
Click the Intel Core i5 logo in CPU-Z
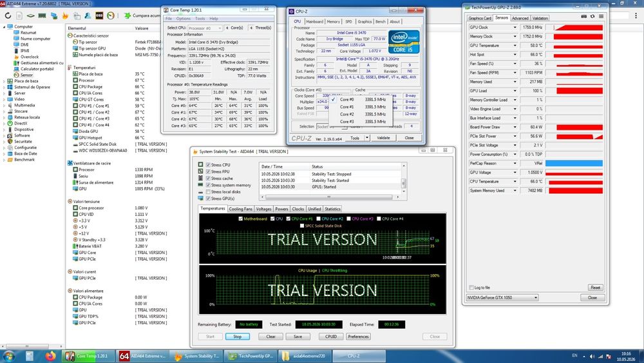pyautogui.click(x=403, y=42)
